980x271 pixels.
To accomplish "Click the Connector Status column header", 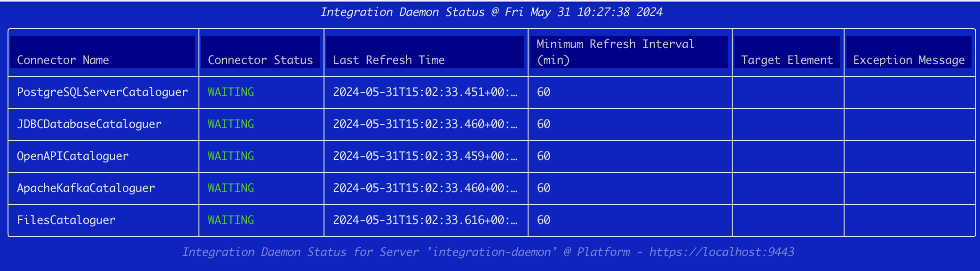I will [260, 60].
